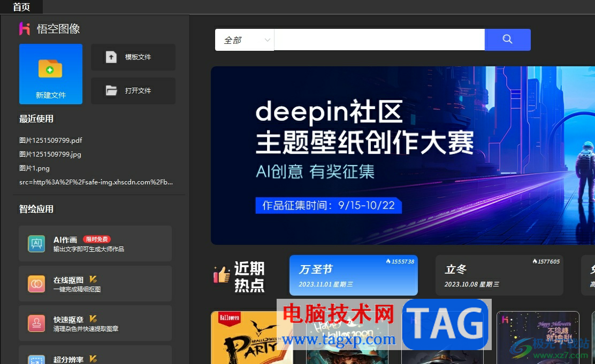The image size is (595, 364).
Task: Expand the 全部 category dropdown
Action: pyautogui.click(x=245, y=40)
